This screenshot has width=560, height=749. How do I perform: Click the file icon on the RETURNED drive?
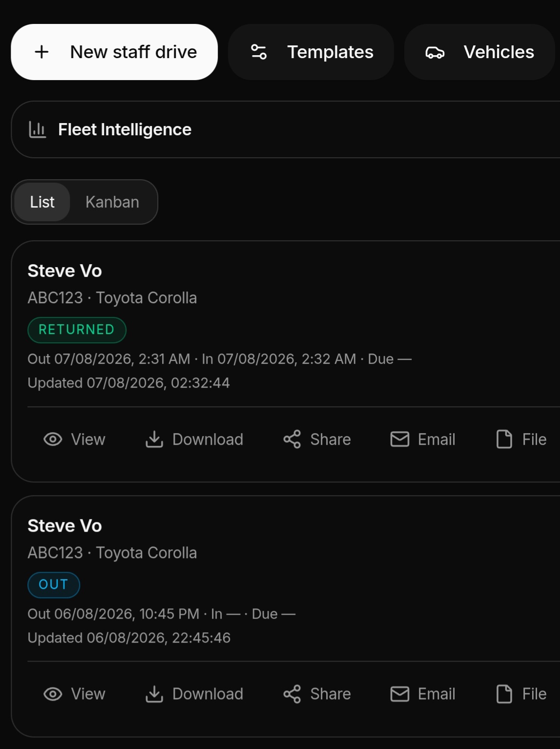[504, 439]
